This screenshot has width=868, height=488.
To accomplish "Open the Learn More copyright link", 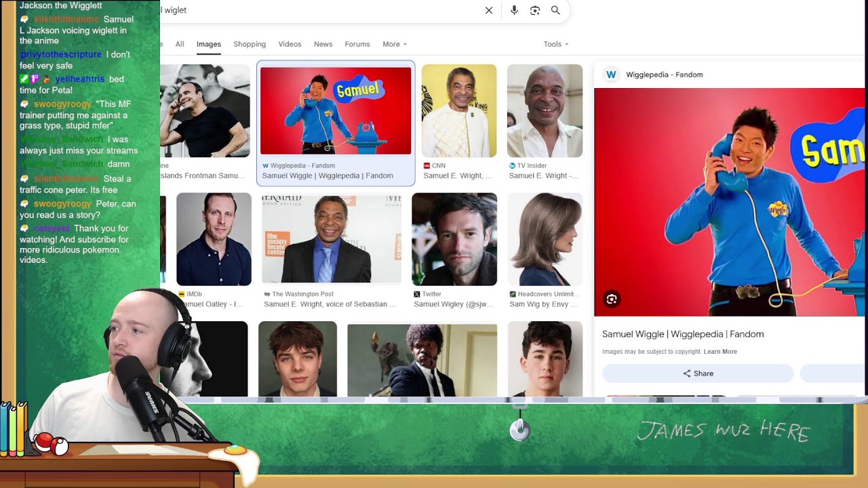I will click(720, 352).
